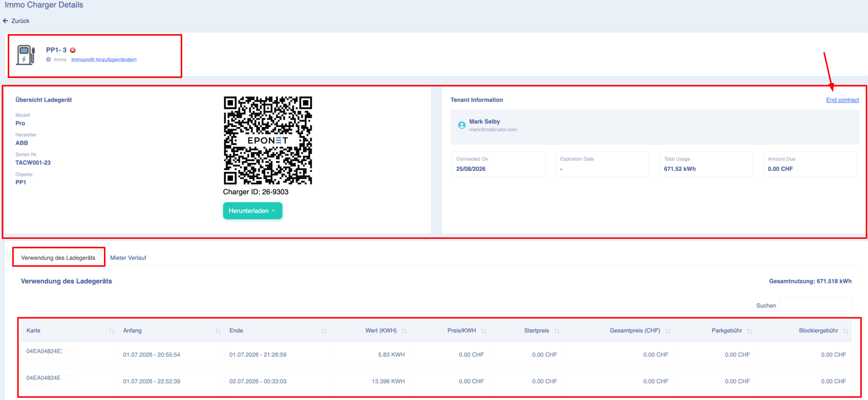The width and height of the screenshot is (868, 400).
Task: Focus the Suchen search field
Action: coord(815,306)
